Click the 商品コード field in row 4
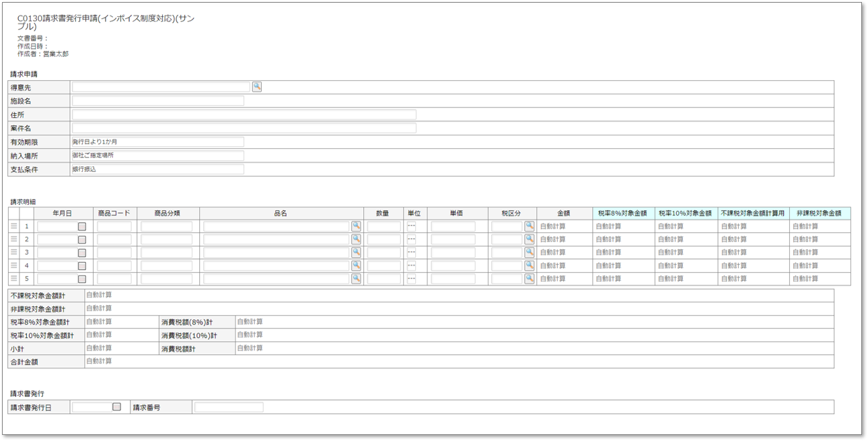This screenshot has height=441, width=868. tap(114, 266)
